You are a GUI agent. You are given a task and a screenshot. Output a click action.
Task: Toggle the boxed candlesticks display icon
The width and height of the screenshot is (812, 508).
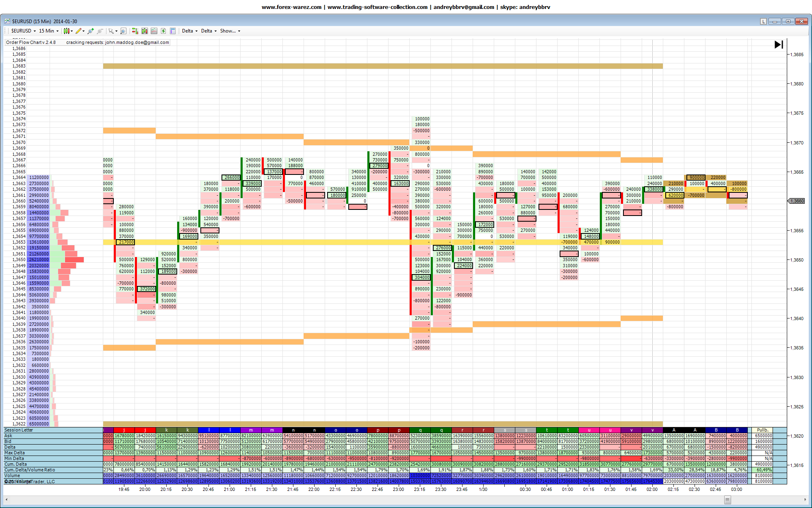click(x=145, y=31)
